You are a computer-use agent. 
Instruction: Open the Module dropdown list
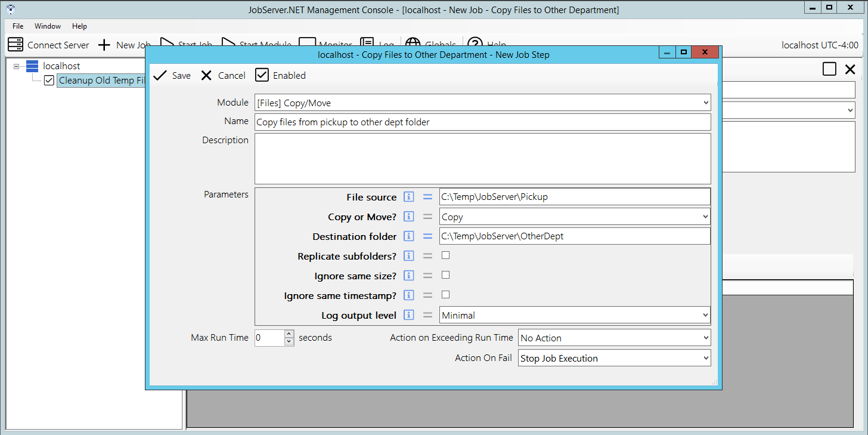(x=706, y=103)
